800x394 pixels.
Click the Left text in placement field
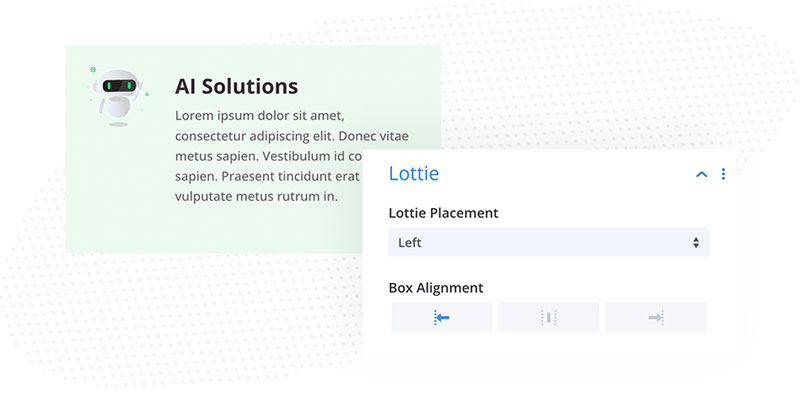pos(410,242)
